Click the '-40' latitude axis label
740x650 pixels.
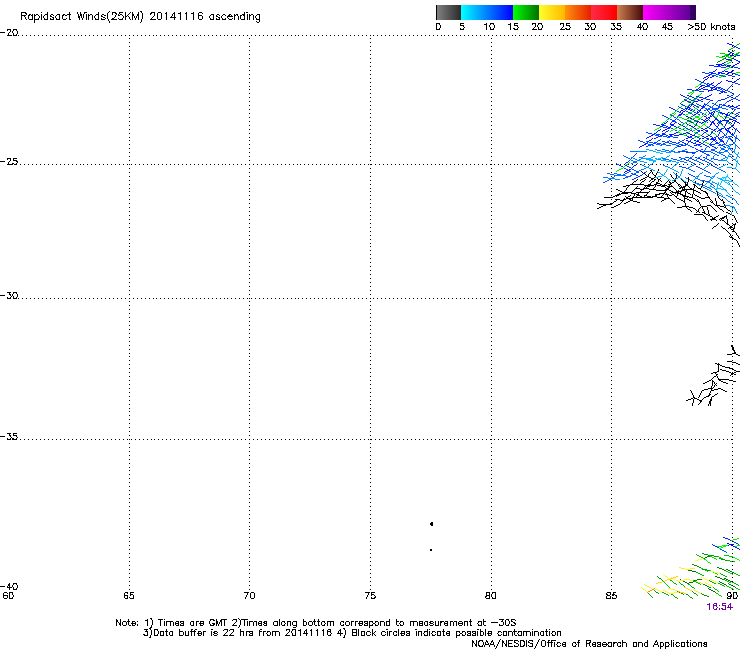[9, 586]
